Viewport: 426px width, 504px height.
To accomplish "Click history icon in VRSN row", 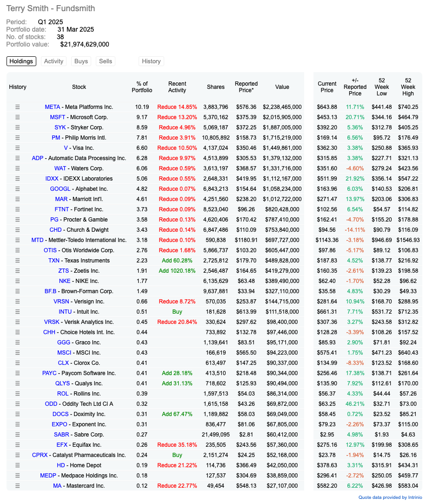I will pyautogui.click(x=17, y=302).
